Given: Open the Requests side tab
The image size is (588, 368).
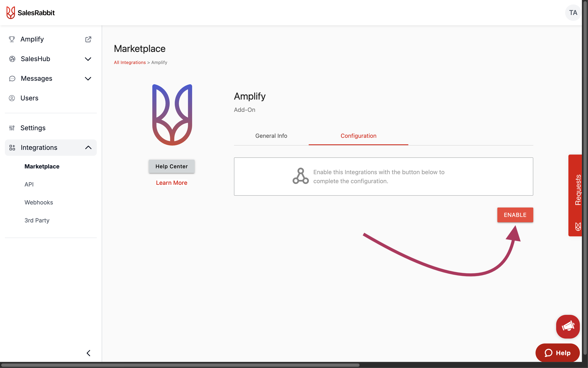Looking at the screenshot, I should [x=575, y=195].
